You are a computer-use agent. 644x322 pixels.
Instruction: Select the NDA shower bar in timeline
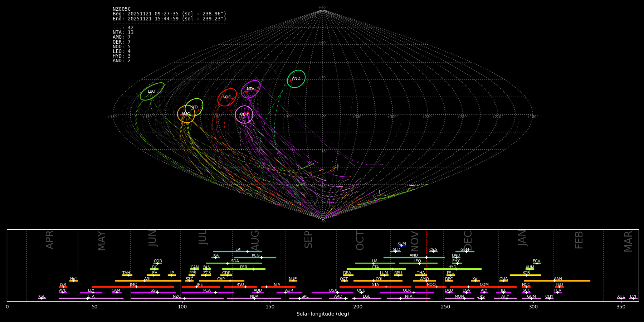click(254, 298)
